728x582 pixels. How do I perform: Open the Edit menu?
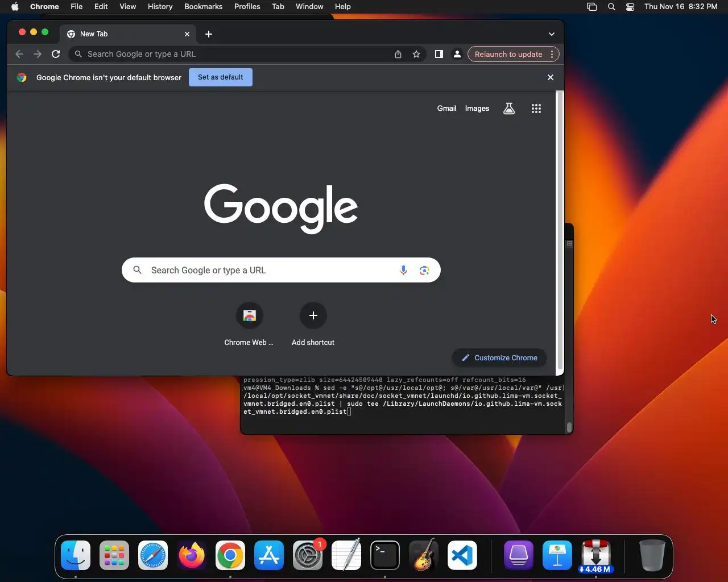[101, 6]
